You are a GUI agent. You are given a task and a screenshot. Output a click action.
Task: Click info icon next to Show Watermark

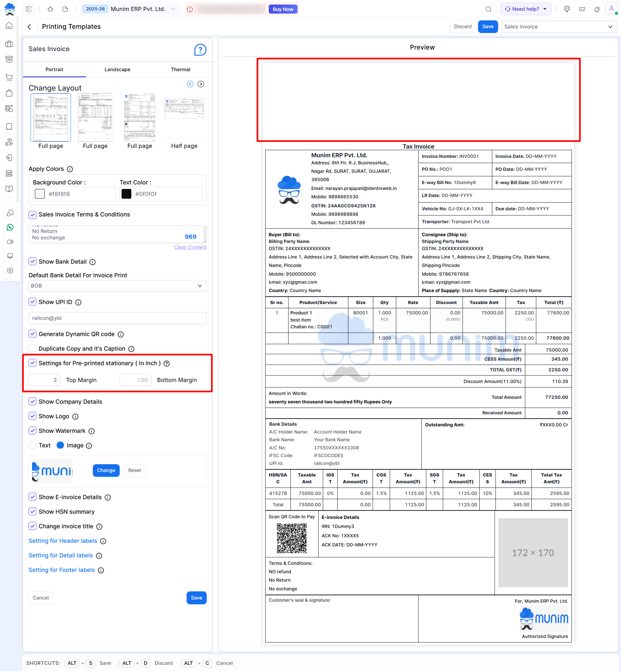tap(92, 431)
